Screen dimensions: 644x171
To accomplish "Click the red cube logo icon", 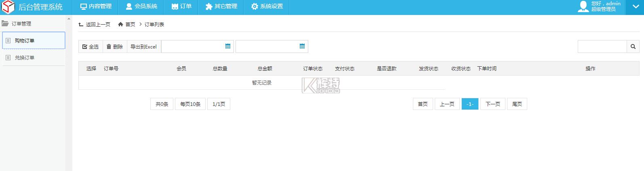I will pyautogui.click(x=8, y=7).
